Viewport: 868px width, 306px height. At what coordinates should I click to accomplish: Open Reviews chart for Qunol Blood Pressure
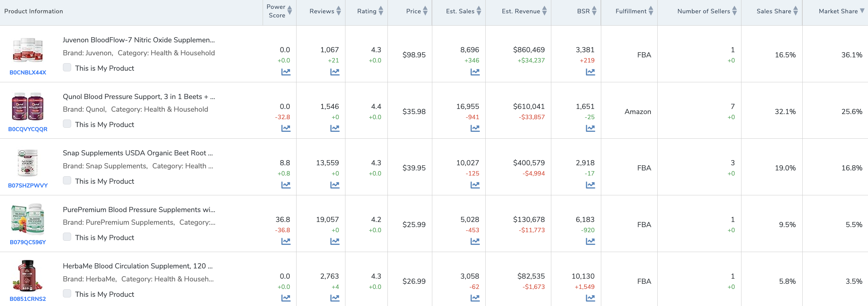[x=335, y=128]
